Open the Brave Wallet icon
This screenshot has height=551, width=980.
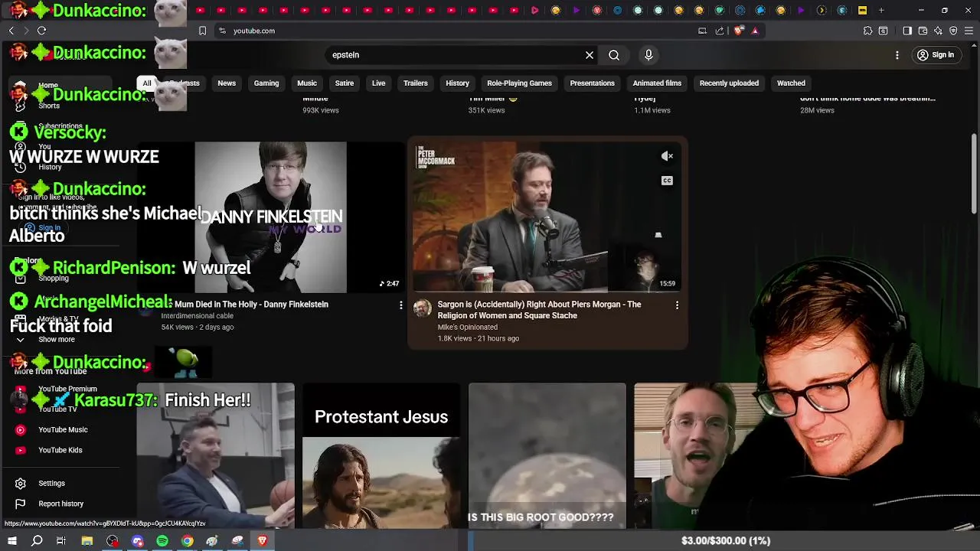(923, 31)
